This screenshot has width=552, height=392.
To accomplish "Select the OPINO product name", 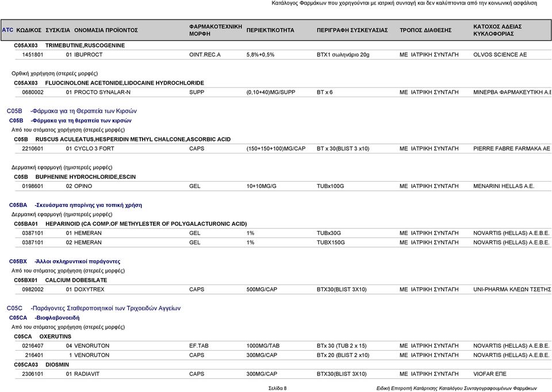I will click(x=83, y=186).
